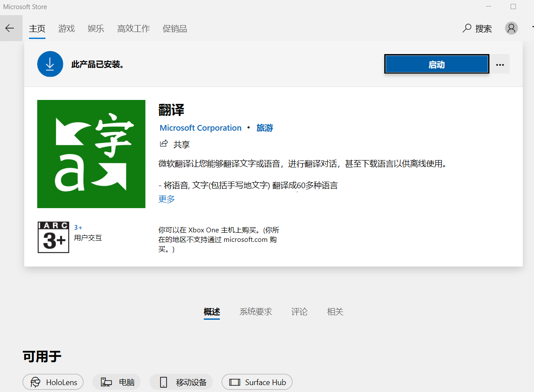Click the HoloLens device chip
Image resolution: width=534 pixels, height=392 pixels.
click(x=53, y=382)
